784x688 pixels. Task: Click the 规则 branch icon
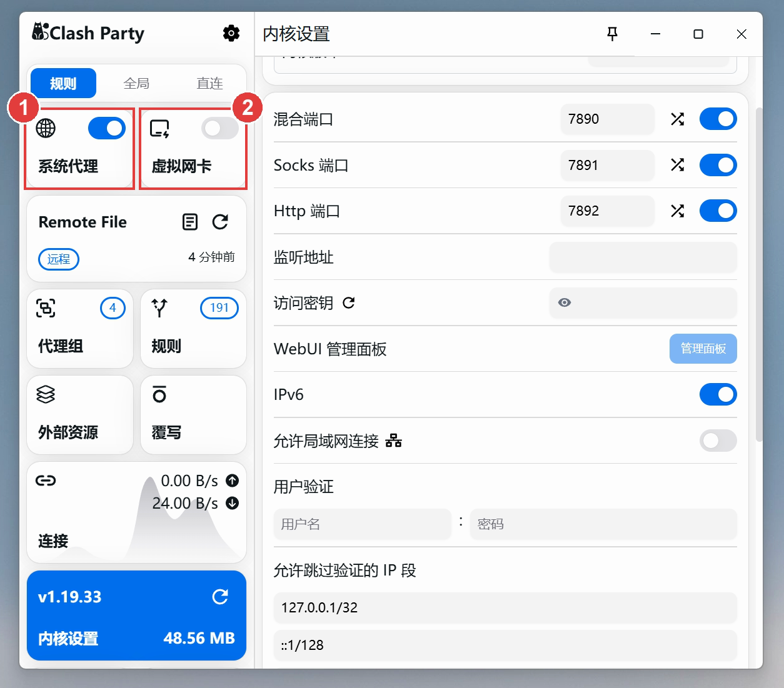tap(159, 307)
